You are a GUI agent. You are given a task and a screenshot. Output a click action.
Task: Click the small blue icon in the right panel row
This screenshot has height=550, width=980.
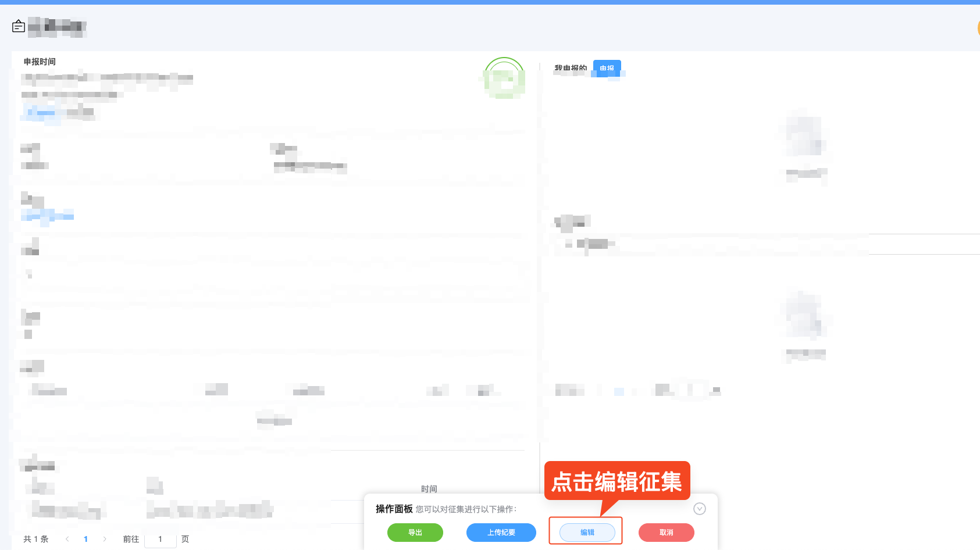point(619,391)
